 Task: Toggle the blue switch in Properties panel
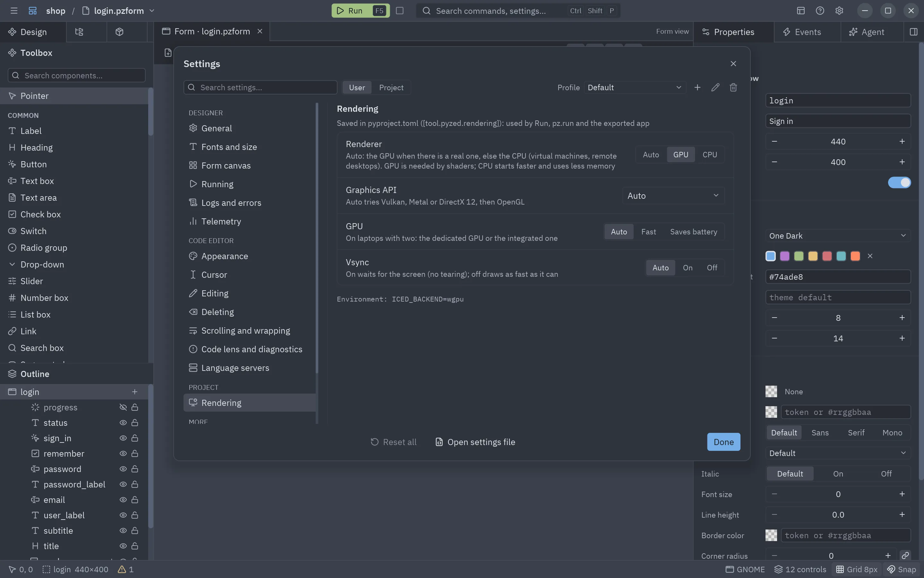899,183
